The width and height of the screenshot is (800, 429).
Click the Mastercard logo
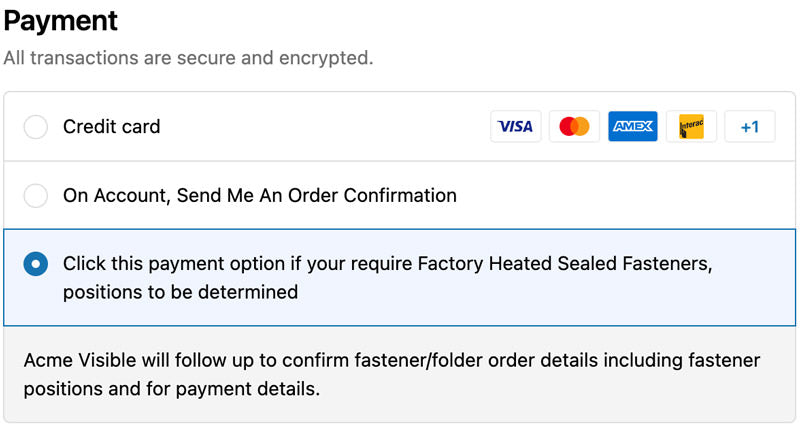click(x=574, y=127)
